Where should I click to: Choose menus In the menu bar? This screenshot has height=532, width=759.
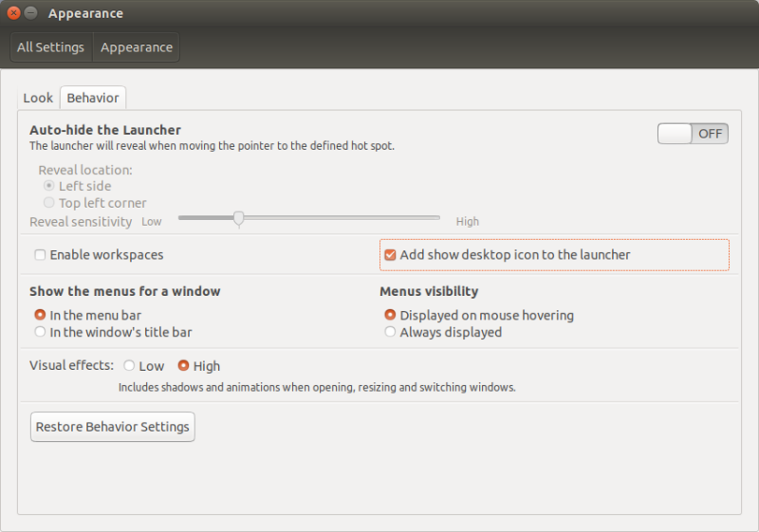coord(40,315)
